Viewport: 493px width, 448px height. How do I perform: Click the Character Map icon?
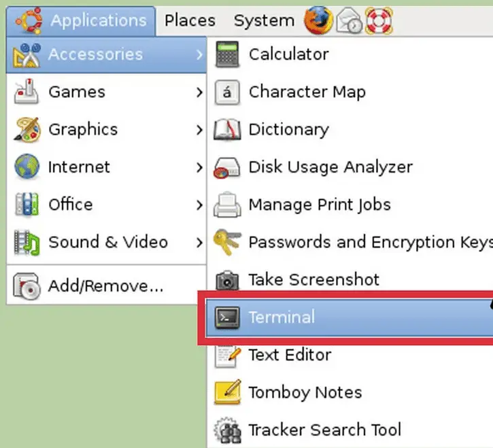pyautogui.click(x=227, y=92)
